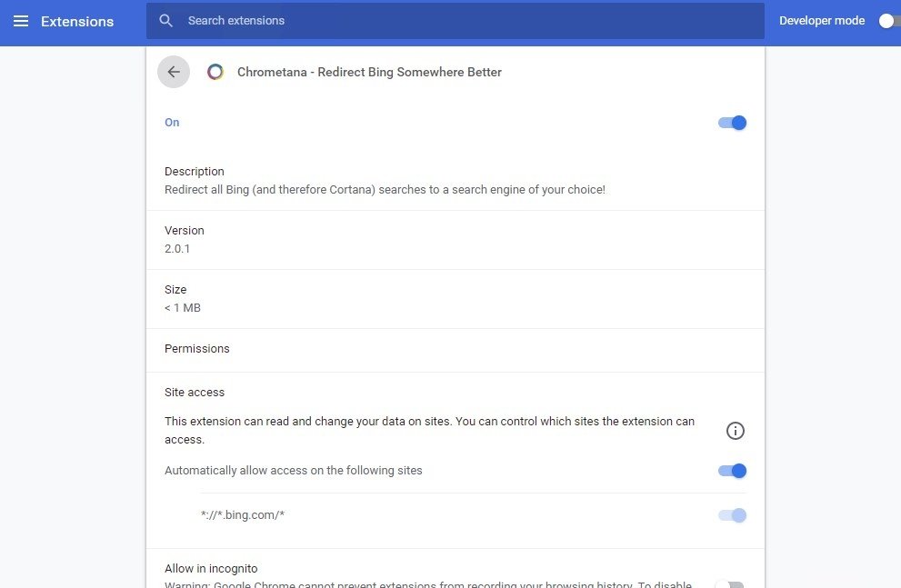Screen dimensions: 901x588
Task: Disable automatic access on following sites
Action: point(732,471)
